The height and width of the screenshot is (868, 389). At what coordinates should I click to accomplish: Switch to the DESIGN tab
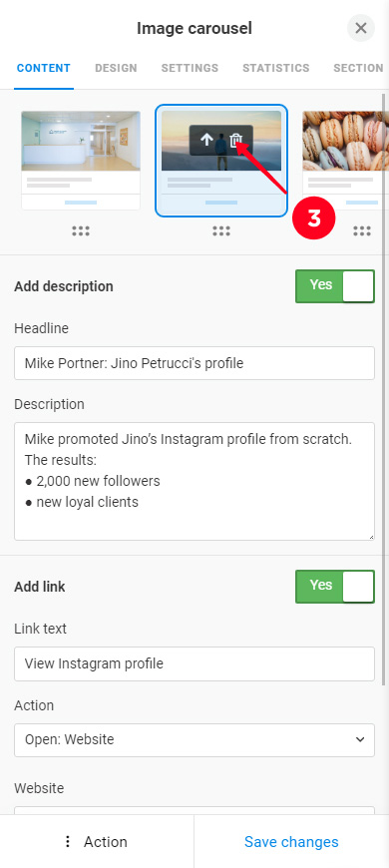pyautogui.click(x=116, y=68)
